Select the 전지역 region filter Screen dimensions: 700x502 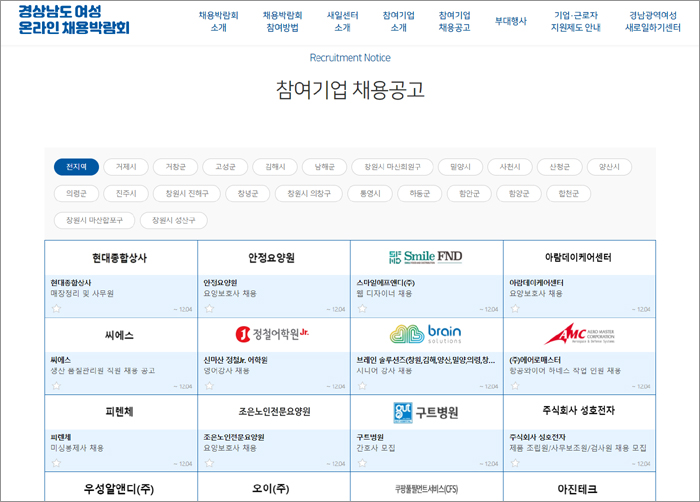coord(76,167)
